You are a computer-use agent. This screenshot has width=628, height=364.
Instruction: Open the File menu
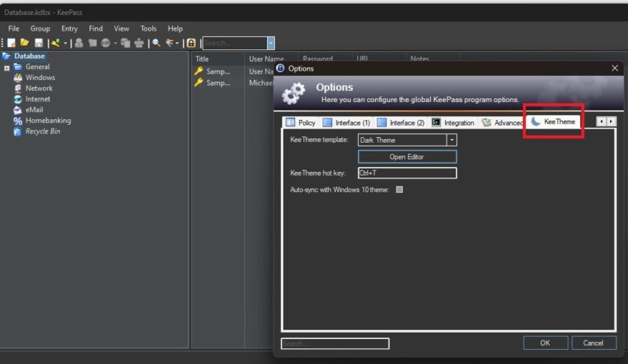click(13, 28)
